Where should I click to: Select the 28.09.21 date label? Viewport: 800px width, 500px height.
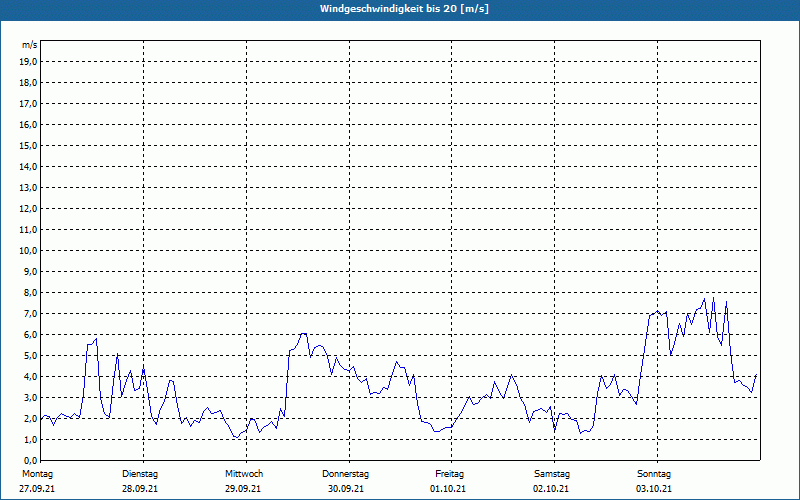click(140, 489)
